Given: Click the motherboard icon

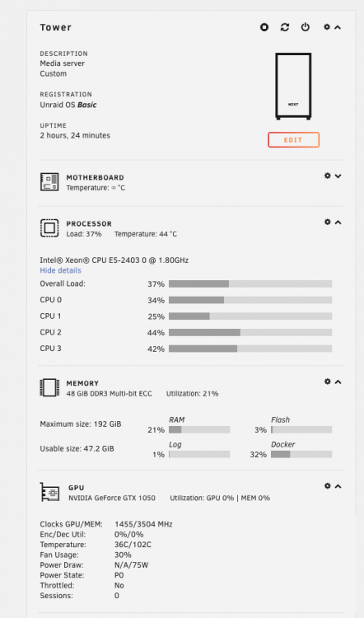Looking at the screenshot, I should click(49, 182).
